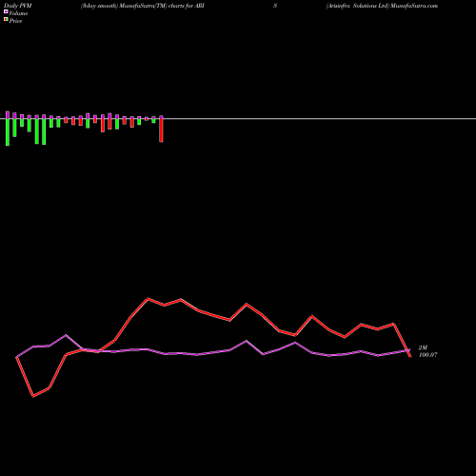Select the 'Price' legend label
The width and height of the screenshot is (476, 476).
(15, 21)
